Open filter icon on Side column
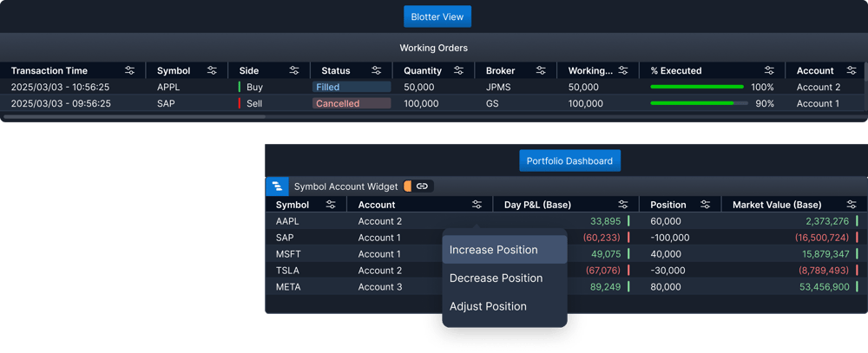 click(294, 70)
